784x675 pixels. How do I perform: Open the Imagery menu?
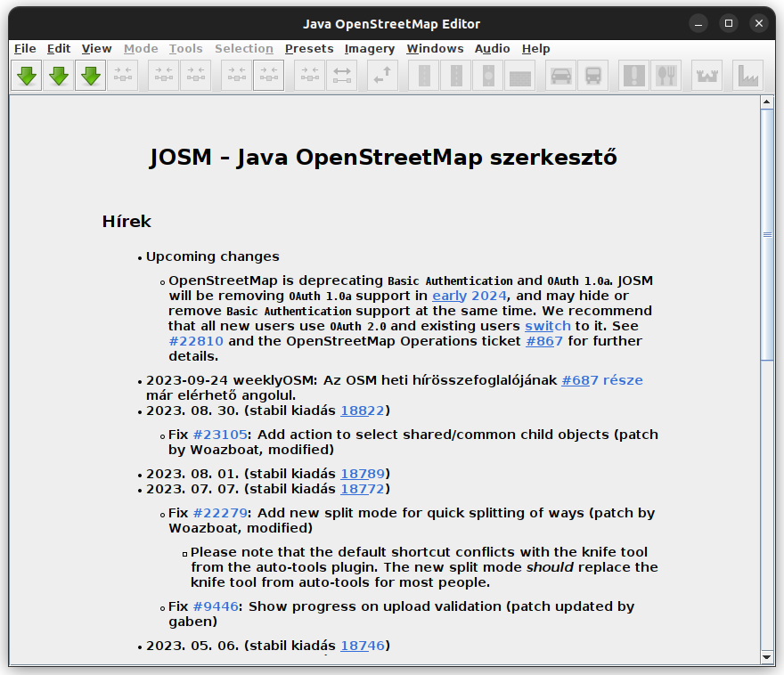370,48
